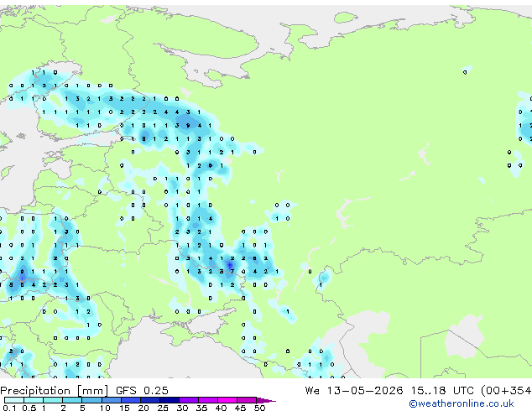Click the '45' legend scale label
The image size is (532, 411).
tap(240, 408)
